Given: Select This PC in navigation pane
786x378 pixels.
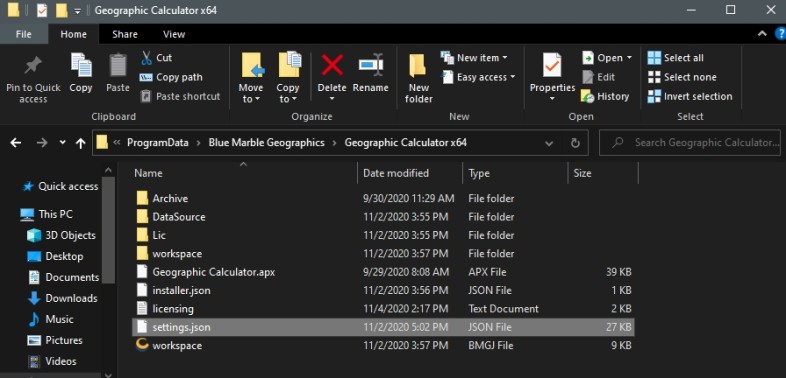Looking at the screenshot, I should pos(46,215).
